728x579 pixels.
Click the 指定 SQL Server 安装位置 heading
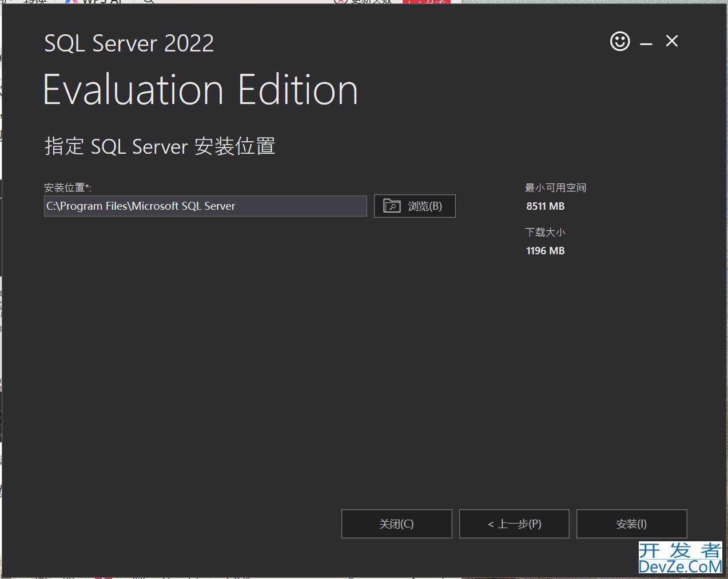(160, 146)
